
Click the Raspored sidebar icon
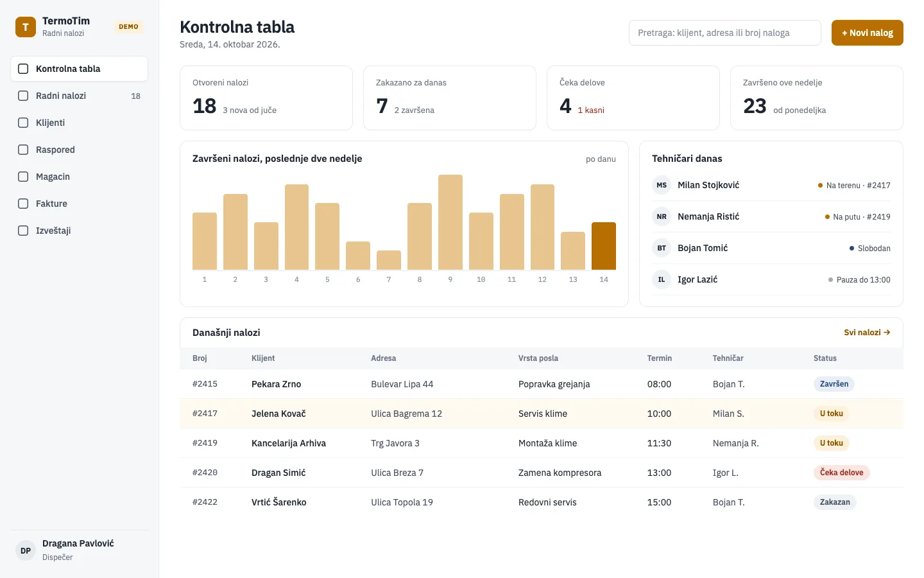click(x=23, y=150)
